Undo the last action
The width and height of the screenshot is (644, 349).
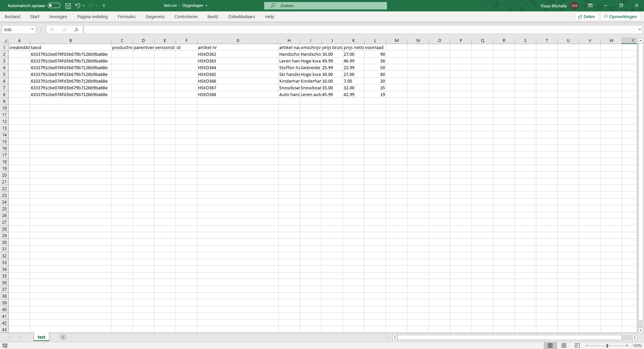pos(78,6)
